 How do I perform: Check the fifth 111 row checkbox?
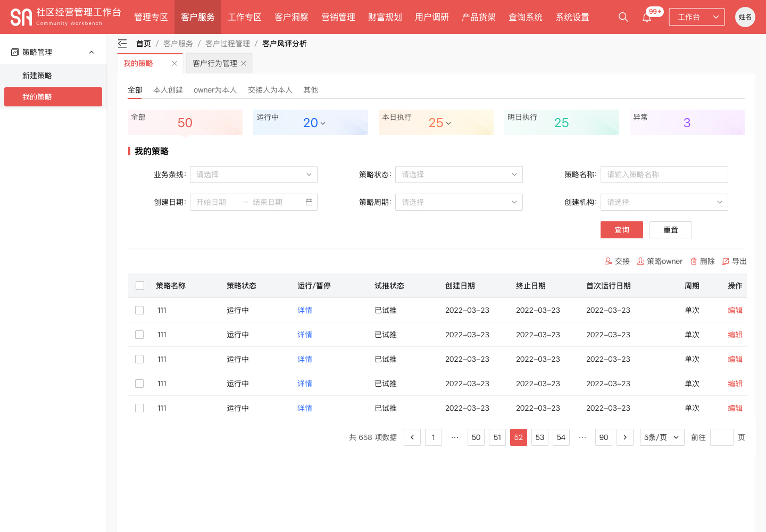click(x=139, y=408)
